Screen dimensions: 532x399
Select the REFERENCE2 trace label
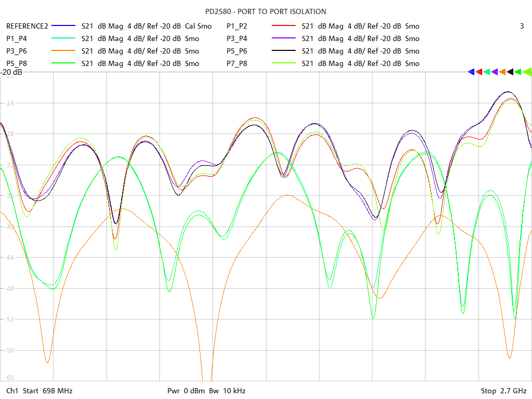click(27, 26)
